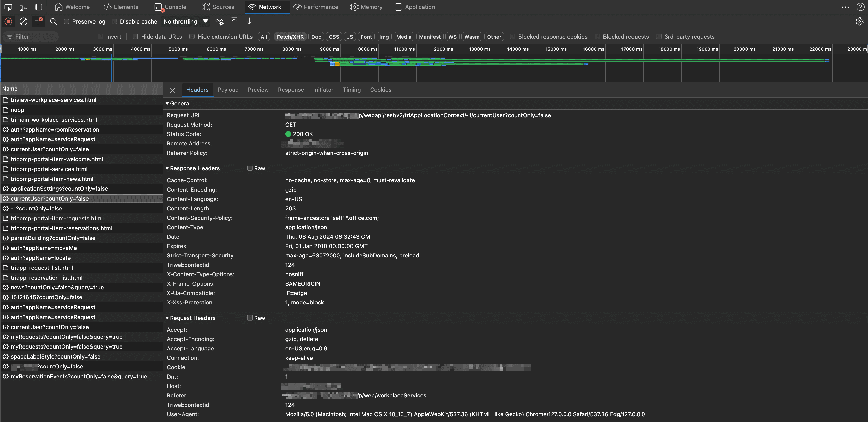
Task: Switch to the Response tab
Action: [x=291, y=90]
